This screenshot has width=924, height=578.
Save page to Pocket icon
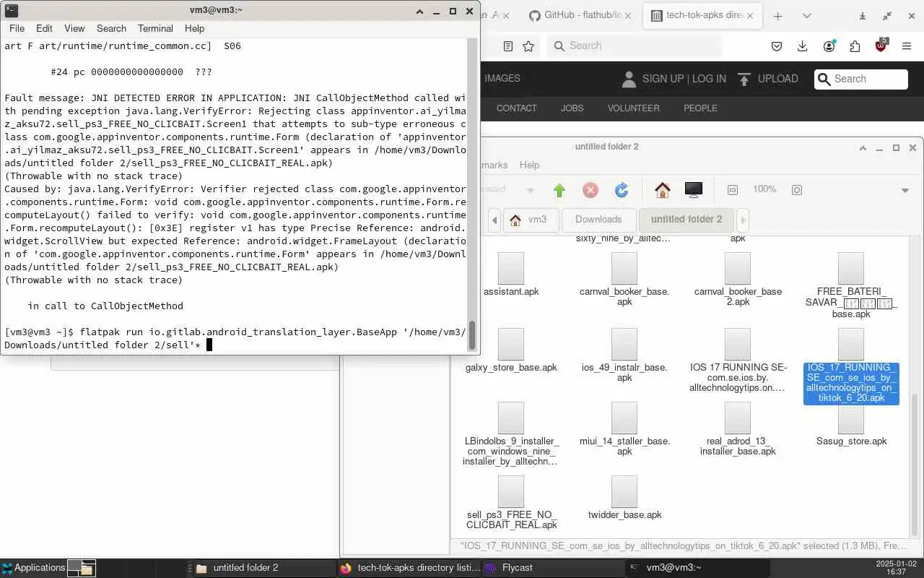point(777,46)
